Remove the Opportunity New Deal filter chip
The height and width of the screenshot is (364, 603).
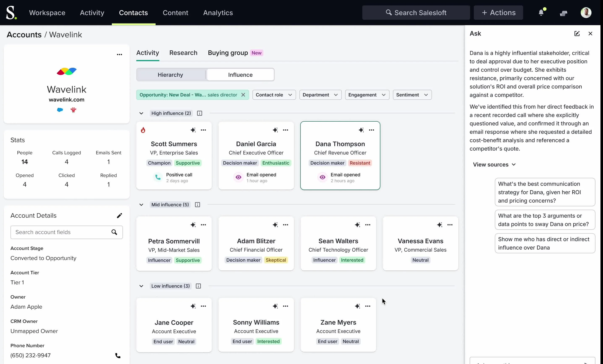(x=243, y=95)
